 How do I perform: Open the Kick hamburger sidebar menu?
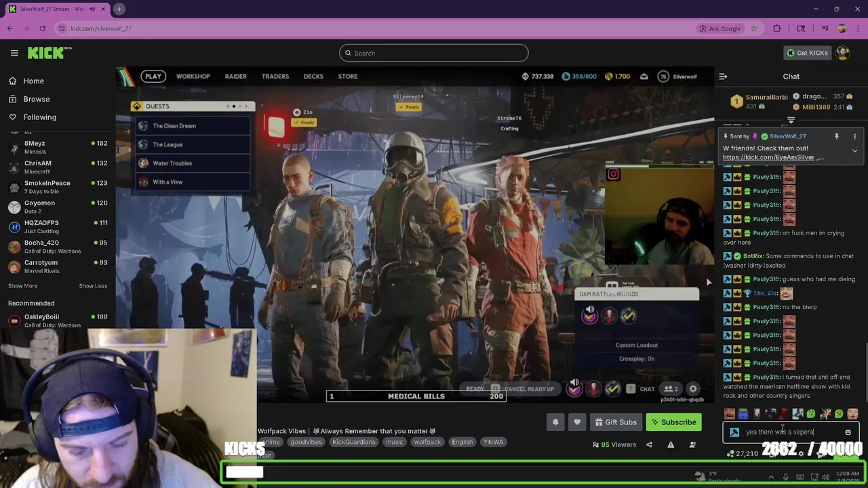pyautogui.click(x=14, y=53)
